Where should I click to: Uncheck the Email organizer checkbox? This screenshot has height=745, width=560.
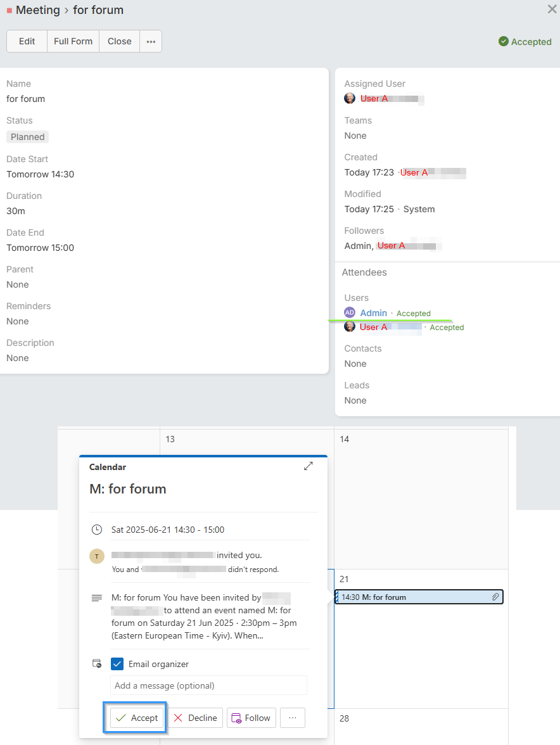117,664
